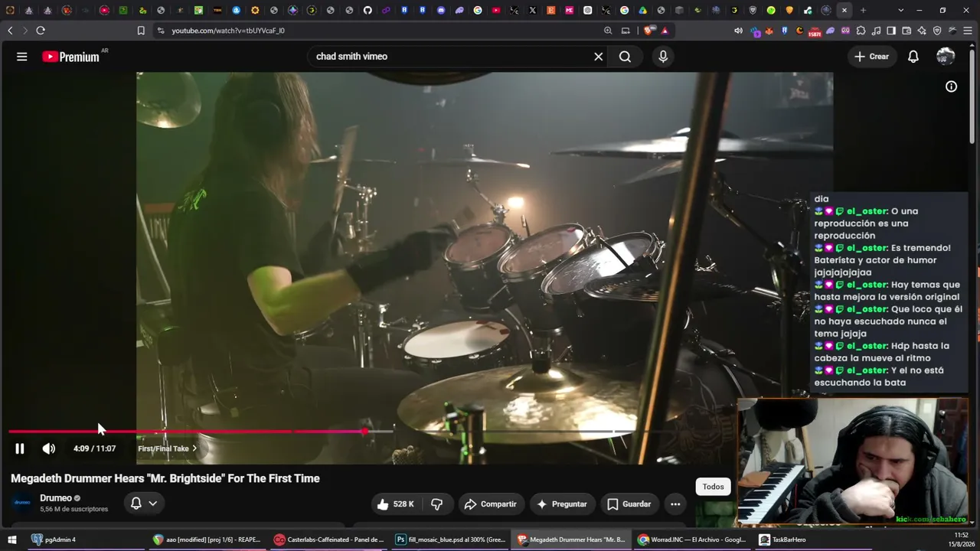Bookmark this page
This screenshot has width=980, height=551.
click(x=141, y=31)
